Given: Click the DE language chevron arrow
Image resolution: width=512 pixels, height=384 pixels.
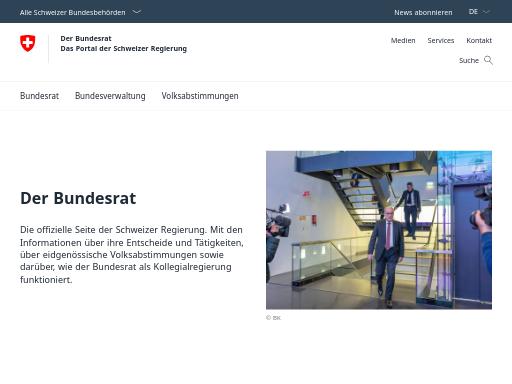Looking at the screenshot, I should [486, 12].
